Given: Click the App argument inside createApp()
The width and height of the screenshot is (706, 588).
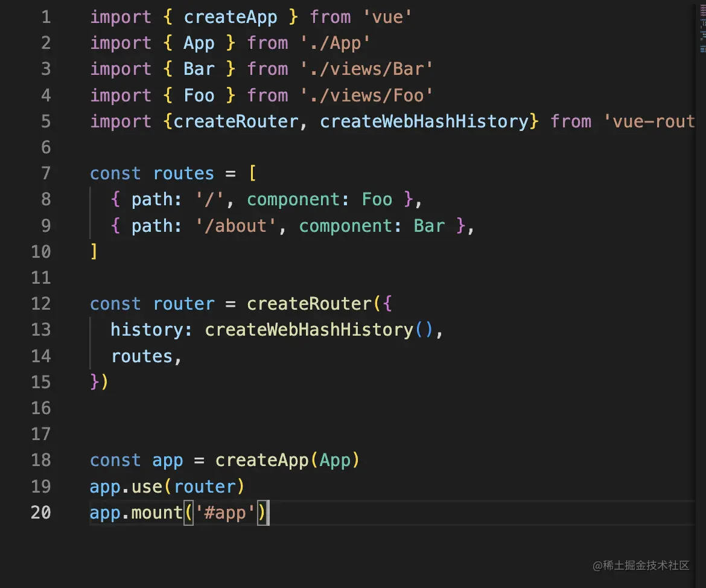Looking at the screenshot, I should [335, 461].
